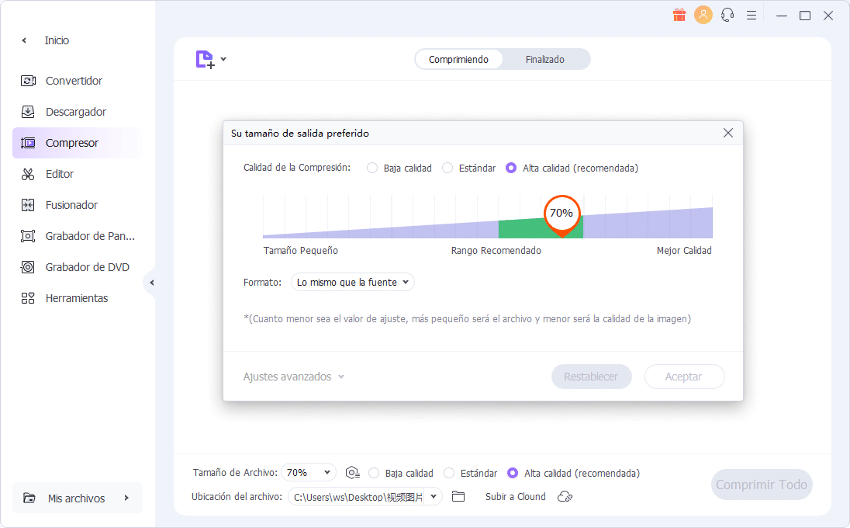Image resolution: width=850 pixels, height=528 pixels.
Task: Select Estándar quality in the dialog
Action: click(x=448, y=168)
